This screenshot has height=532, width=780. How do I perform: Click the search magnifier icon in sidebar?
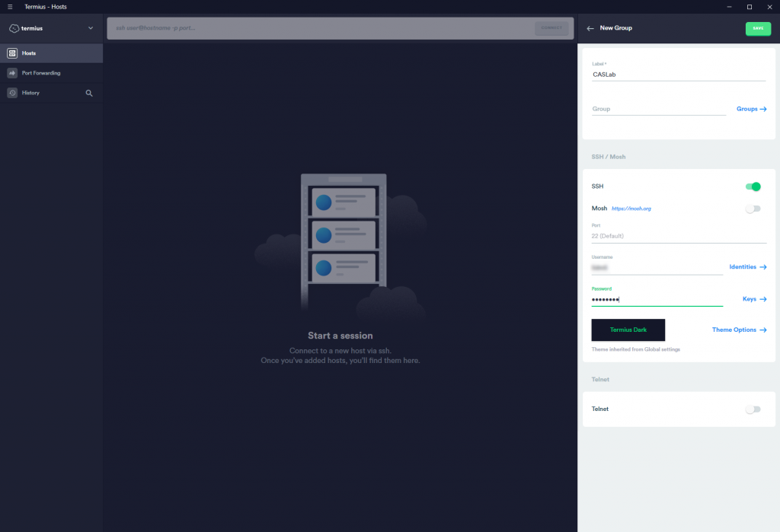[89, 93]
